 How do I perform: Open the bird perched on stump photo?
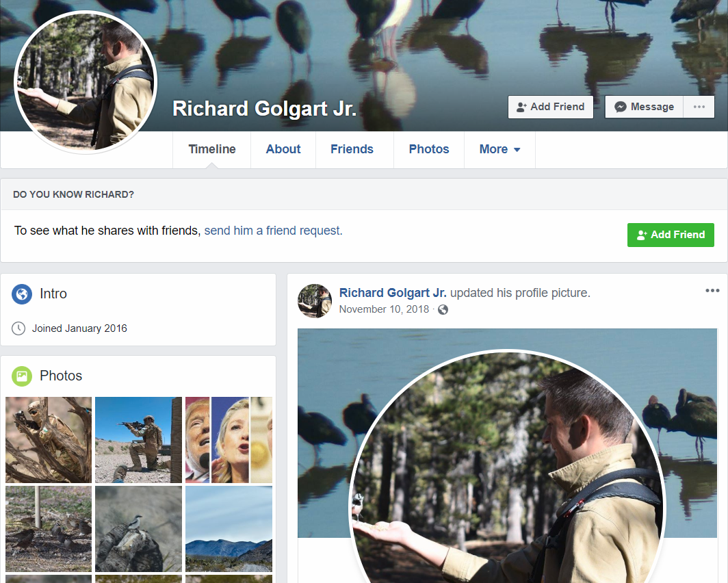click(x=138, y=529)
